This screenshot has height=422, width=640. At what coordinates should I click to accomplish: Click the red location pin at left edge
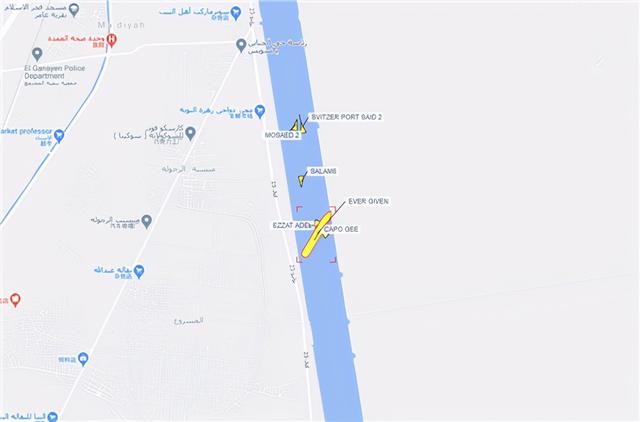point(15,300)
